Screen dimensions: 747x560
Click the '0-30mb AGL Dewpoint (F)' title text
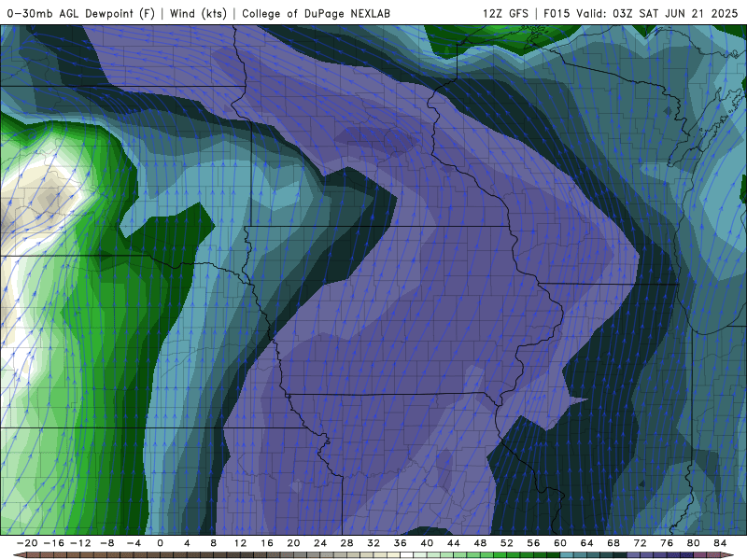coord(81,13)
